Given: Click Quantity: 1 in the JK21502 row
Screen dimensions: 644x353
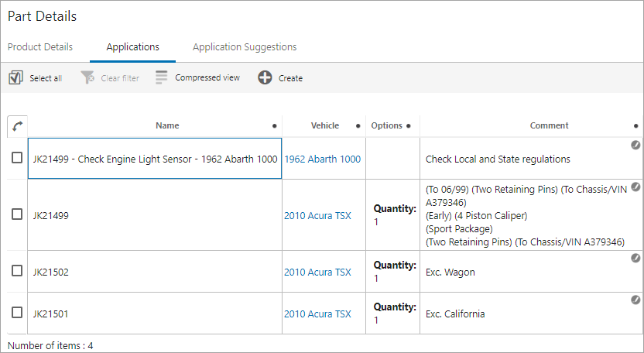Looking at the screenshot, I should click(395, 272).
